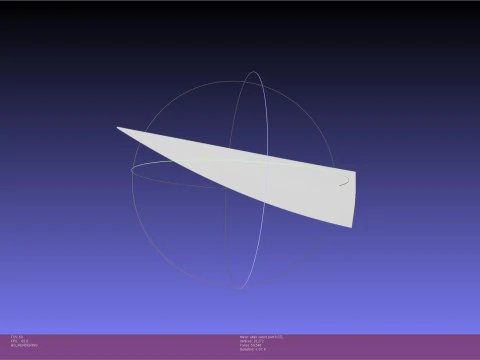Click the Faces count in the info bar
This screenshot has width=480, height=360.
[250, 345]
